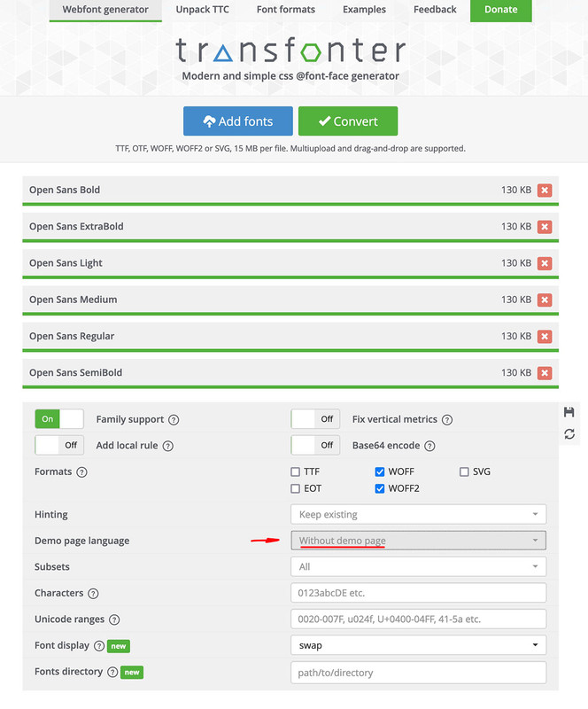
Task: Remove Open Sans Regular font
Action: point(545,337)
